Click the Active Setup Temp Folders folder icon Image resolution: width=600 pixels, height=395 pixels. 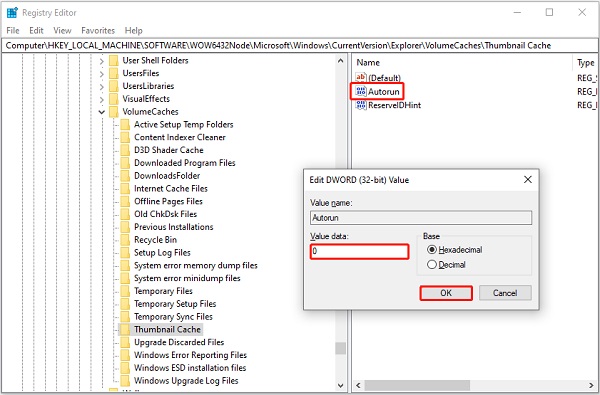coord(125,124)
